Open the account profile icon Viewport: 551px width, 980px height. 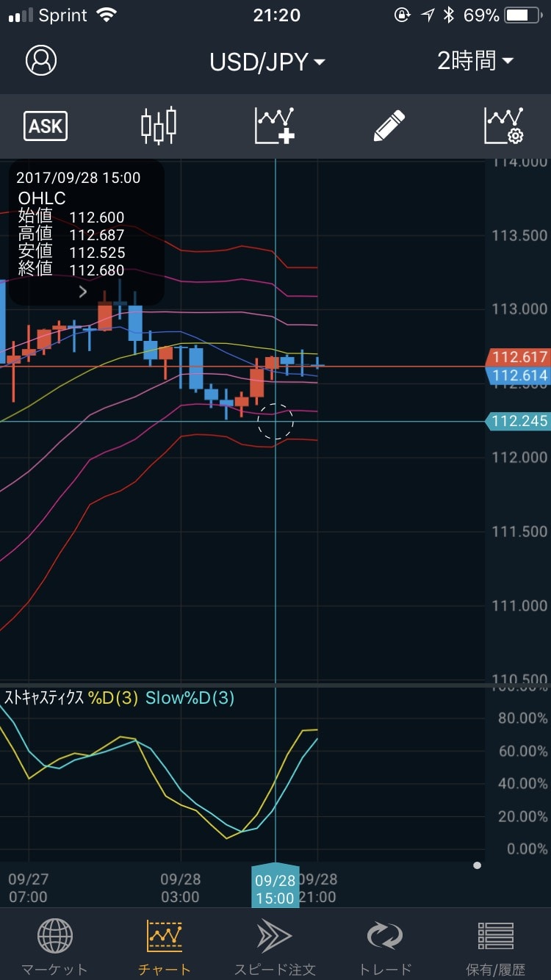pyautogui.click(x=41, y=61)
